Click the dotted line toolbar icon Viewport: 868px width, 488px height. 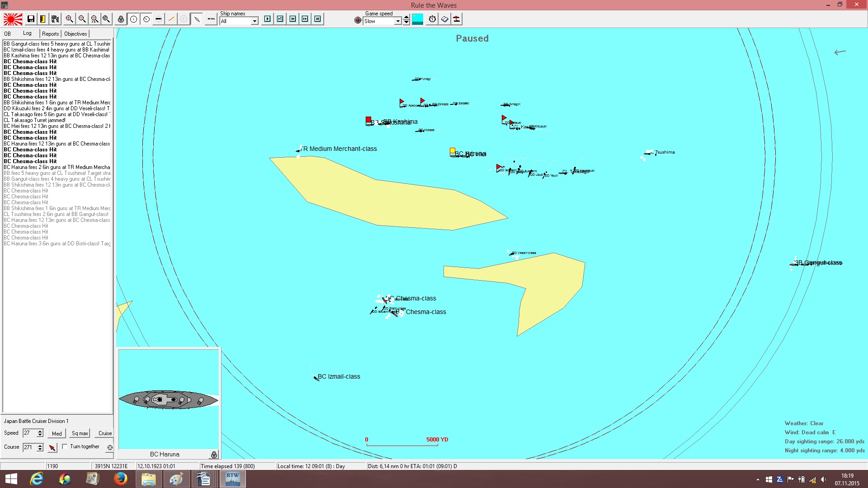pyautogui.click(x=211, y=19)
